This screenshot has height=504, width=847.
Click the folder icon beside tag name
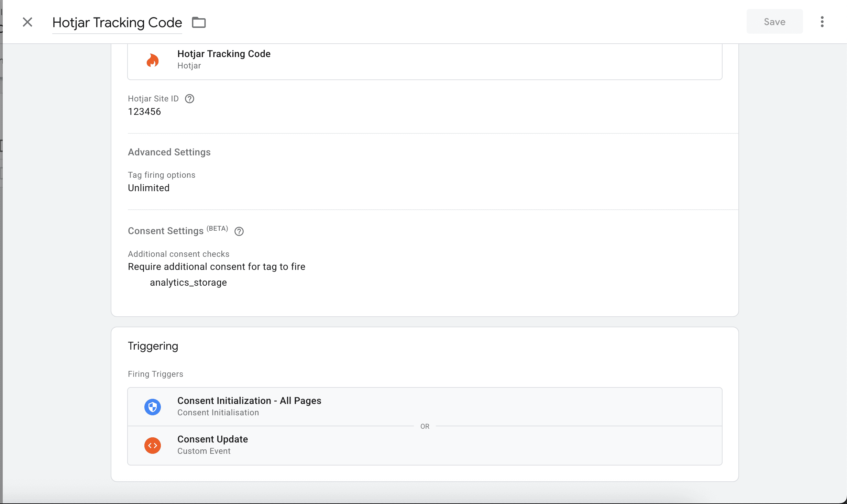[199, 23]
